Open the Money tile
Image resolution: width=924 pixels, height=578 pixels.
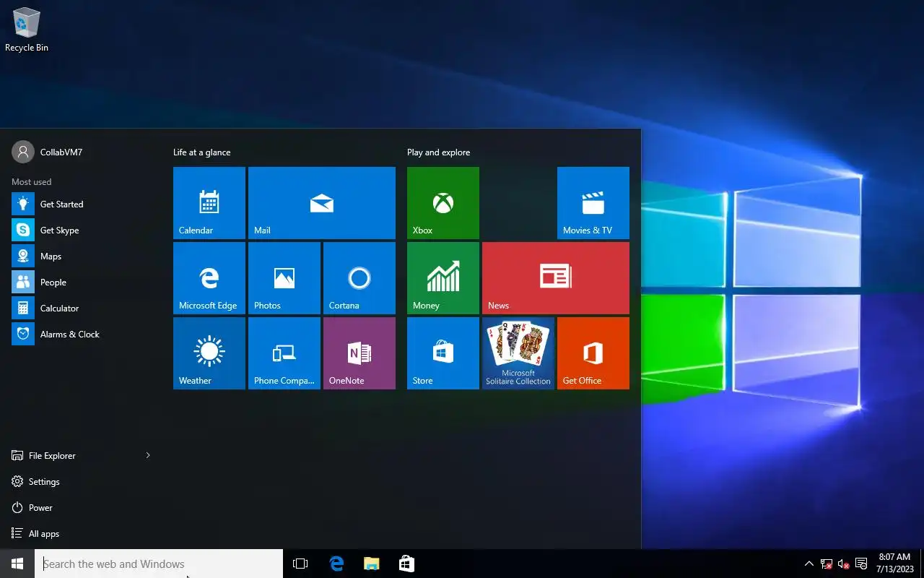tap(443, 278)
